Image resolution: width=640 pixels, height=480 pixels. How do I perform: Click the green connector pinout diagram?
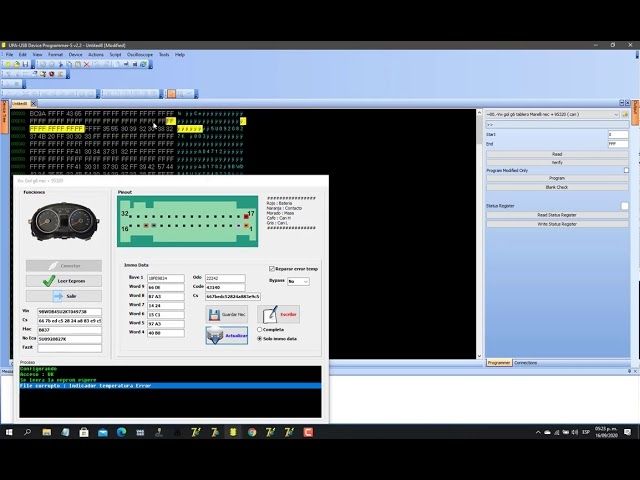click(x=187, y=221)
